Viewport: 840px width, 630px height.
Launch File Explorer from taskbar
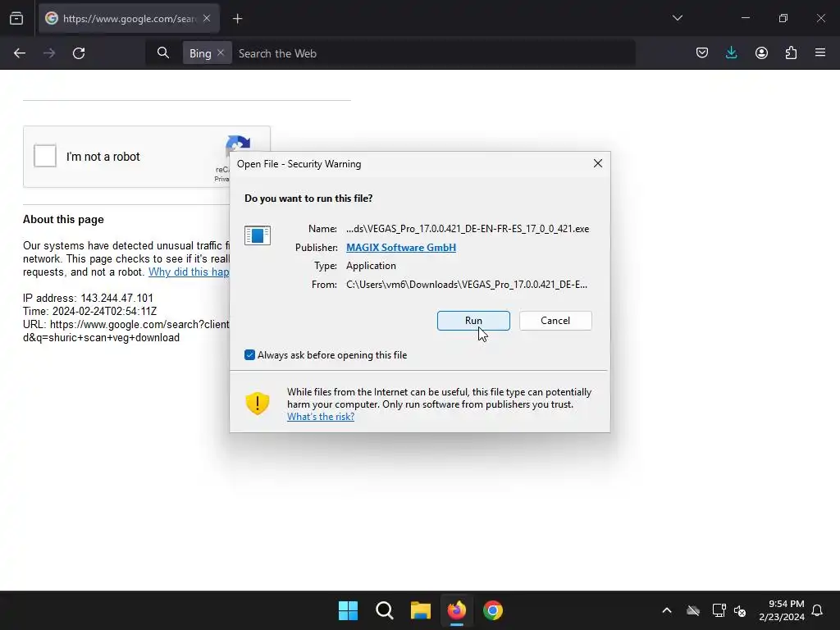point(421,610)
